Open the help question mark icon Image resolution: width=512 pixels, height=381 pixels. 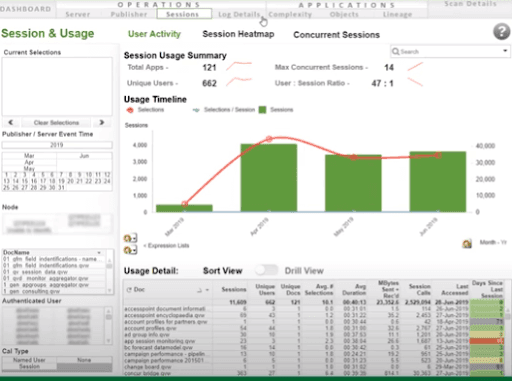501,32
